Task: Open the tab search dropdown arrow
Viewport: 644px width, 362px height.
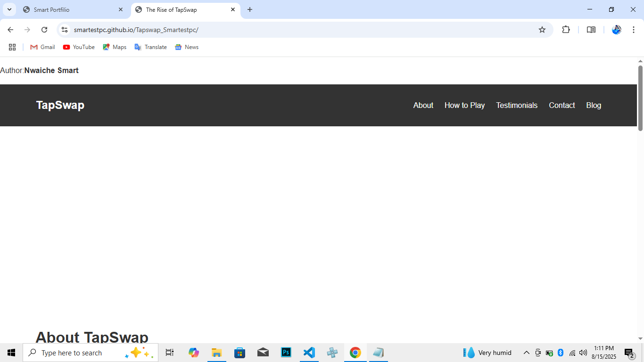Action: [9, 9]
